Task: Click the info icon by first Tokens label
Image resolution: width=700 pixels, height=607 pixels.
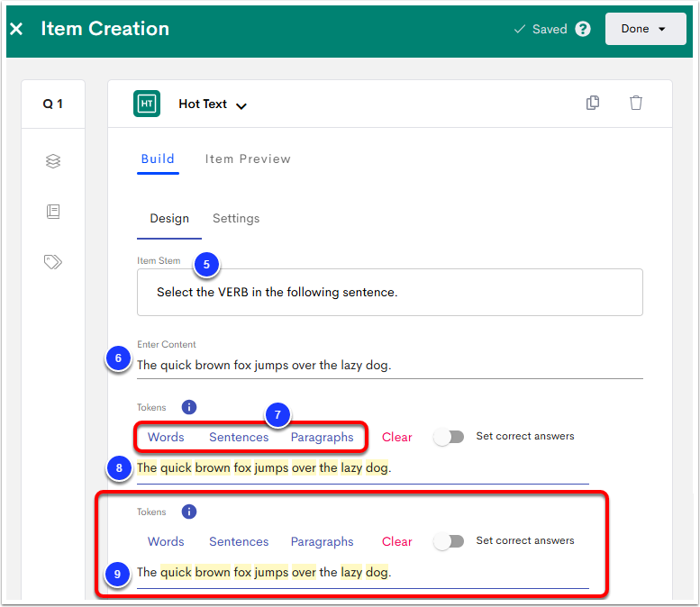Action: pos(189,407)
